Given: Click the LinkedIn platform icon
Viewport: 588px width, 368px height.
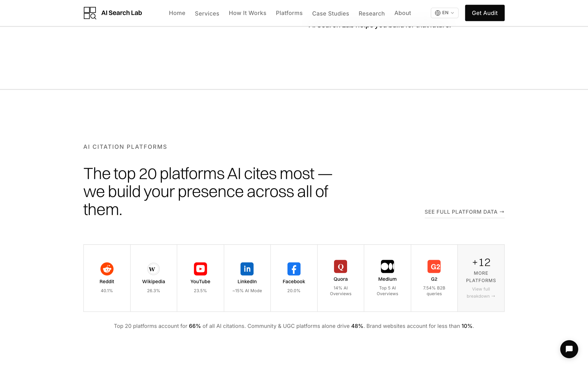Looking at the screenshot, I should point(247,269).
